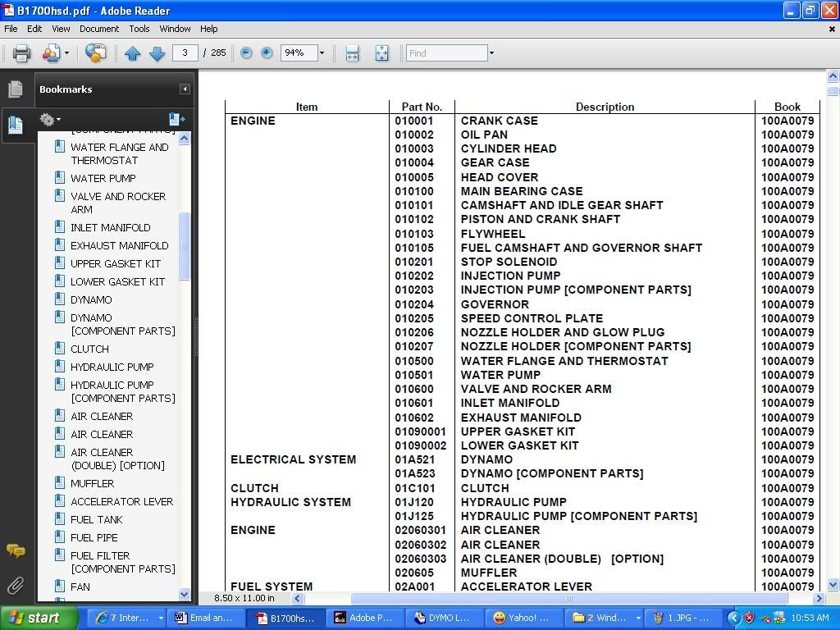840x630 pixels.
Task: Click the 94% zoom level field
Action: 299,52
